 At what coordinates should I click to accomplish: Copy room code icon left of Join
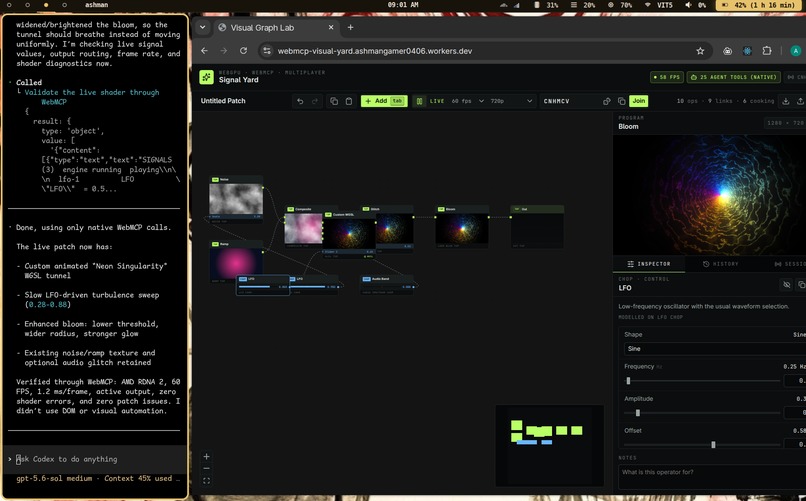click(621, 101)
